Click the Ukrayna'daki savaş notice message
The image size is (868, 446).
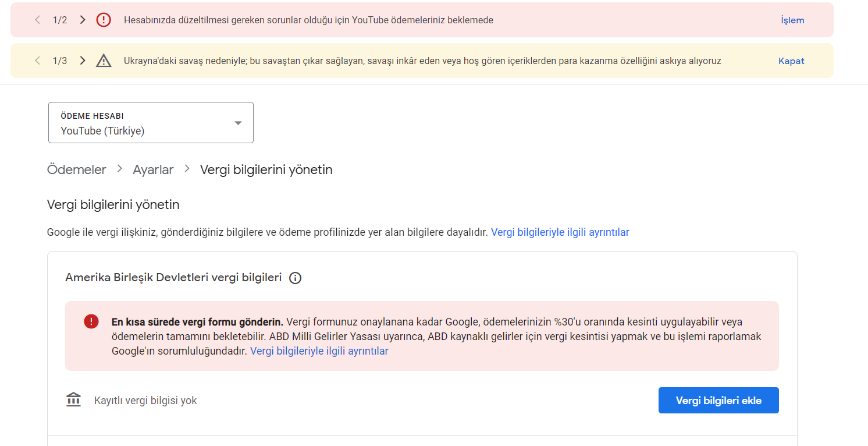click(x=422, y=61)
